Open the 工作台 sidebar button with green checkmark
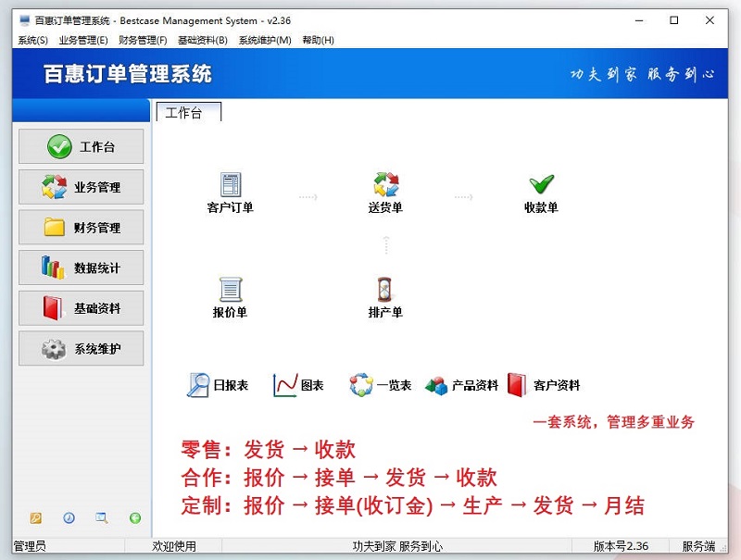 [82, 146]
